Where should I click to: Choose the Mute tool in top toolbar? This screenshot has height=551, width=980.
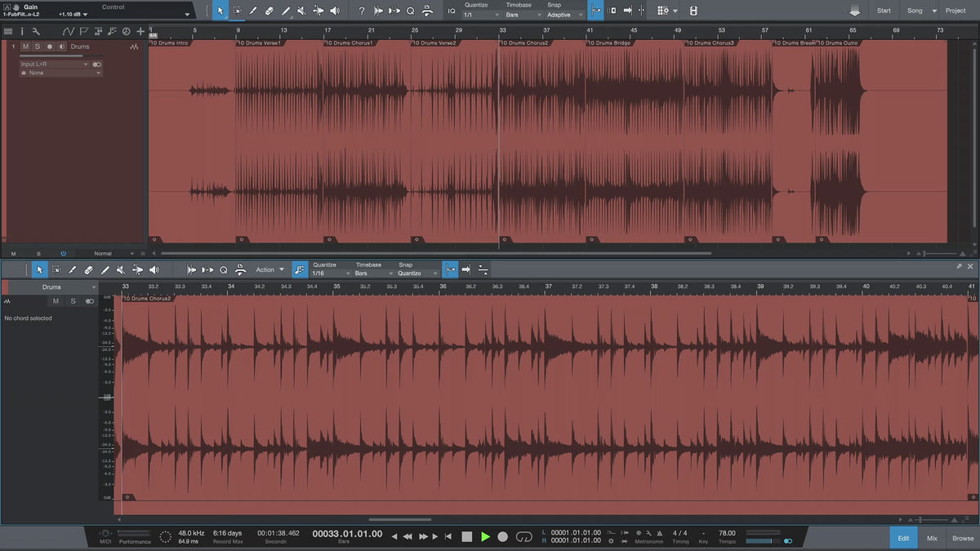coord(301,11)
